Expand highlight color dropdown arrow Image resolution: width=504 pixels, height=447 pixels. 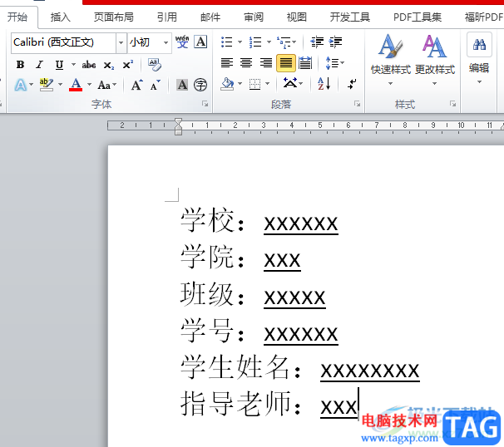tap(60, 85)
